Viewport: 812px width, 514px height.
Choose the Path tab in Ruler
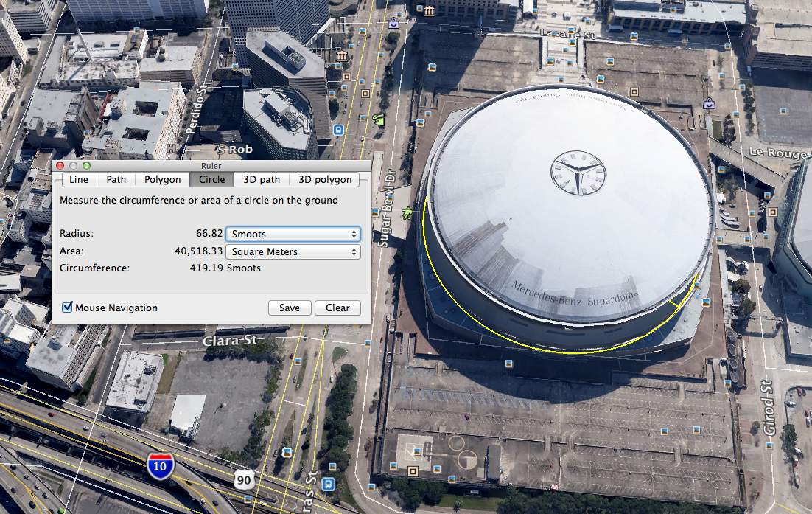(x=116, y=179)
